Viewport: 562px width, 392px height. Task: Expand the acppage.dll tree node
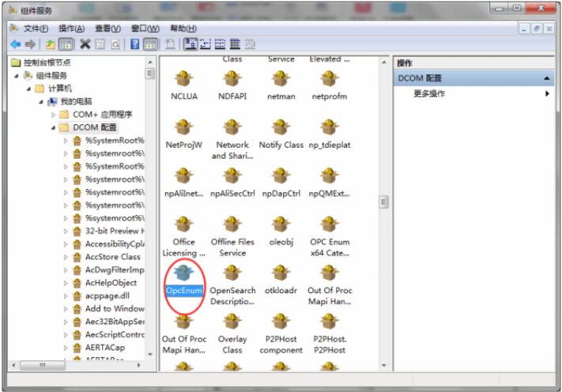[x=66, y=296]
